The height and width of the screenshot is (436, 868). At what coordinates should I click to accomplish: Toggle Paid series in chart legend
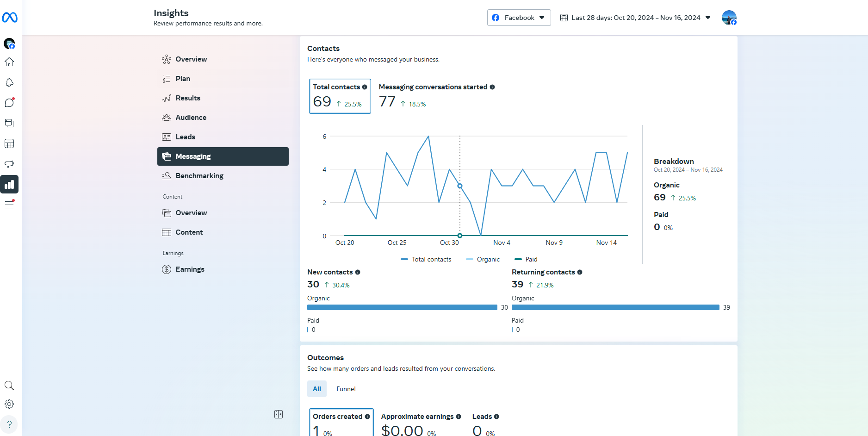[526, 259]
